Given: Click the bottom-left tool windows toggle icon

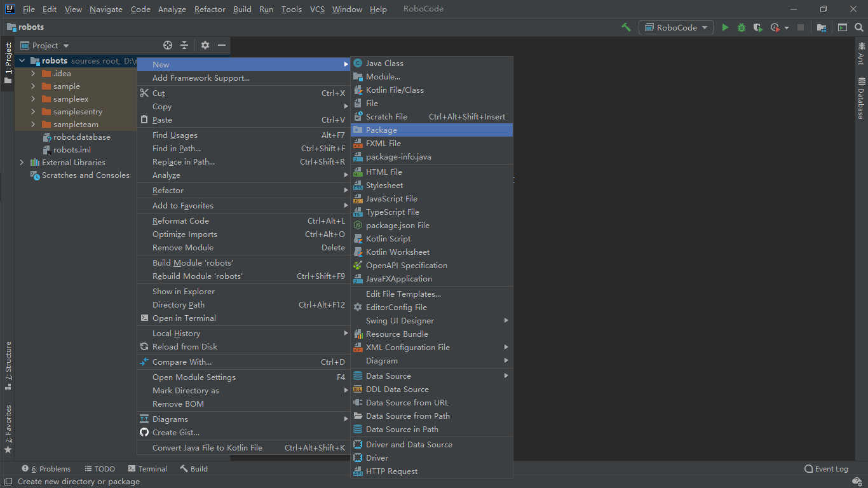Looking at the screenshot, I should tap(9, 482).
